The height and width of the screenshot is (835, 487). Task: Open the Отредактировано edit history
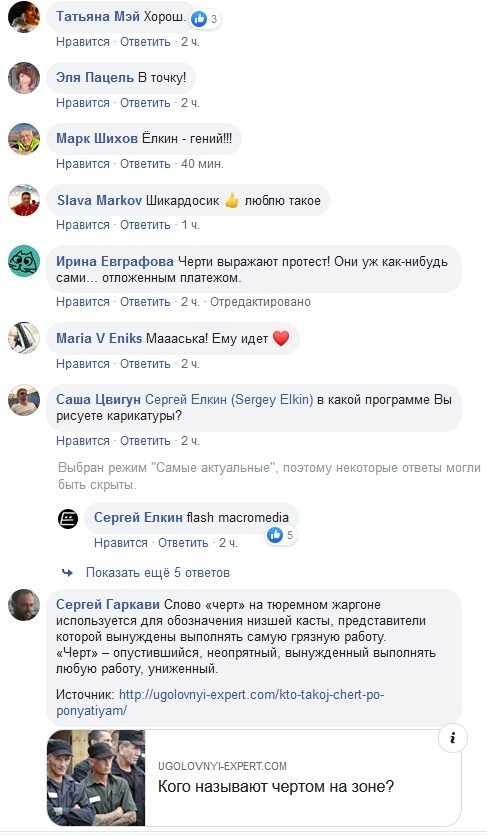[260, 302]
